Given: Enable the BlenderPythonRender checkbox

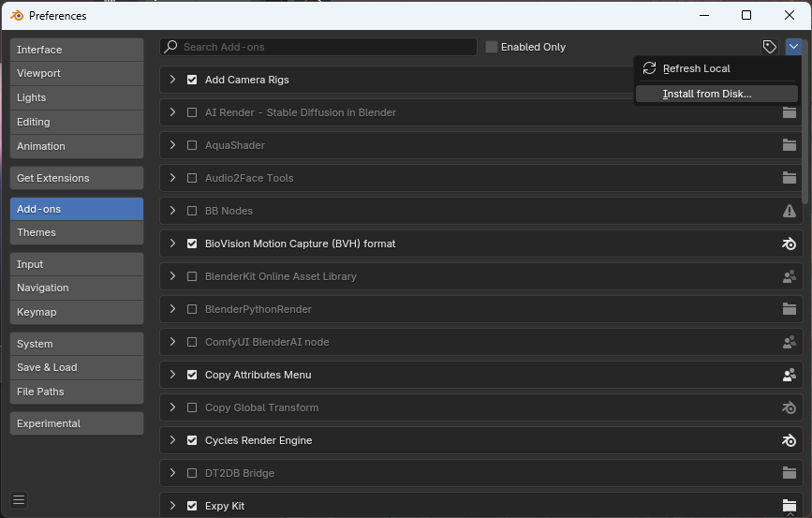Looking at the screenshot, I should click(192, 309).
